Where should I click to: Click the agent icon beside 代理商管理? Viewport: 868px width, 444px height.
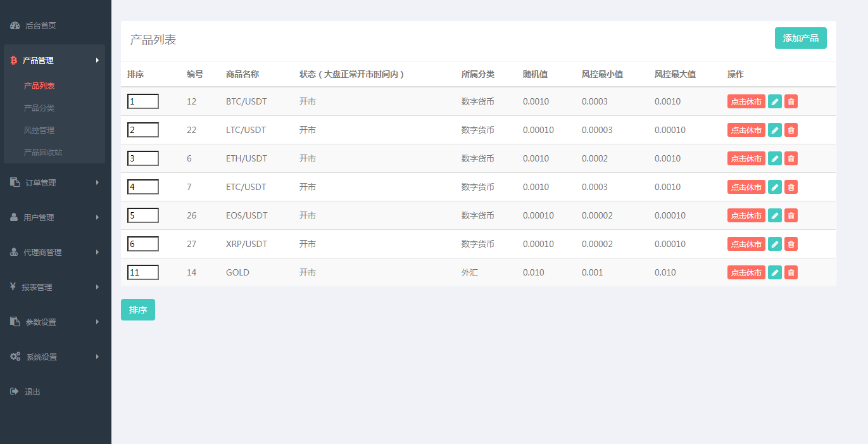(x=14, y=252)
